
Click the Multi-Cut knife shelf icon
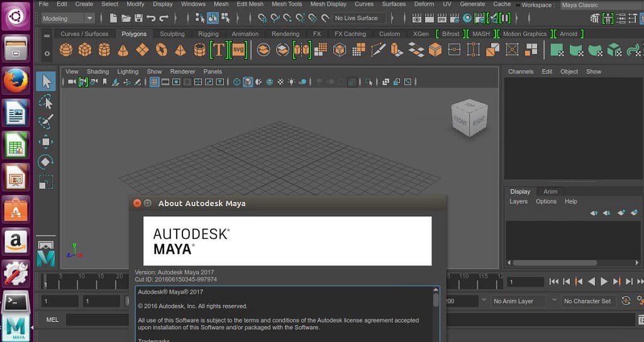coord(378,50)
